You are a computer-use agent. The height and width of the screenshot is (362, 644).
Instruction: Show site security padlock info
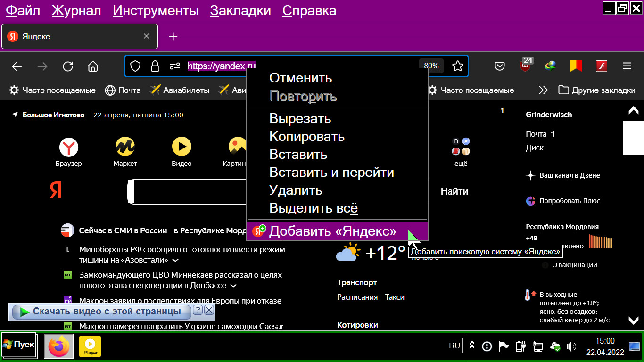155,66
